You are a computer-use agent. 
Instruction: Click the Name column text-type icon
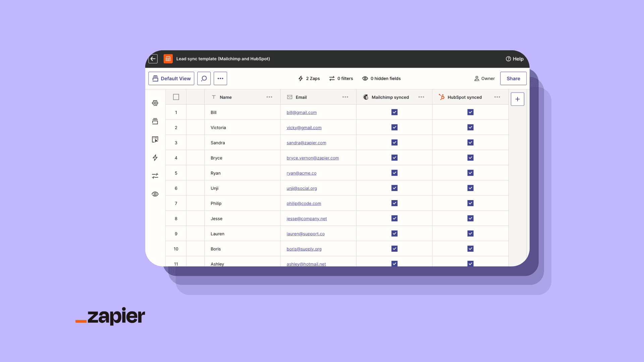click(x=214, y=97)
